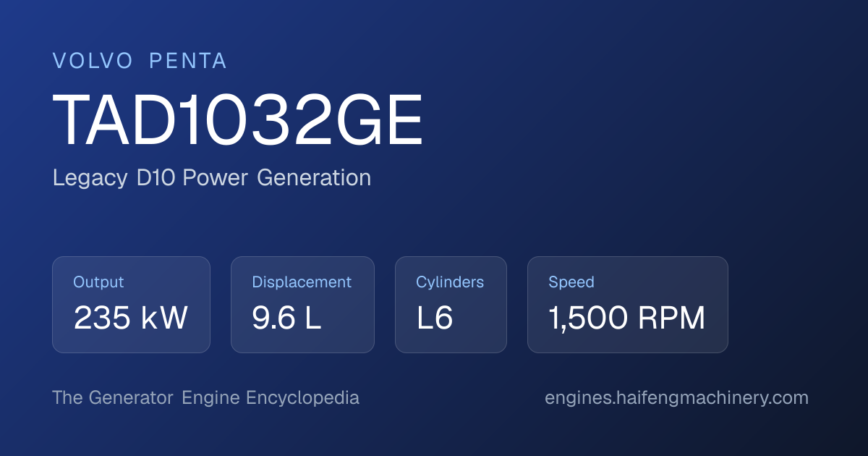Select the 9.6 L displacement value

pos(286,318)
